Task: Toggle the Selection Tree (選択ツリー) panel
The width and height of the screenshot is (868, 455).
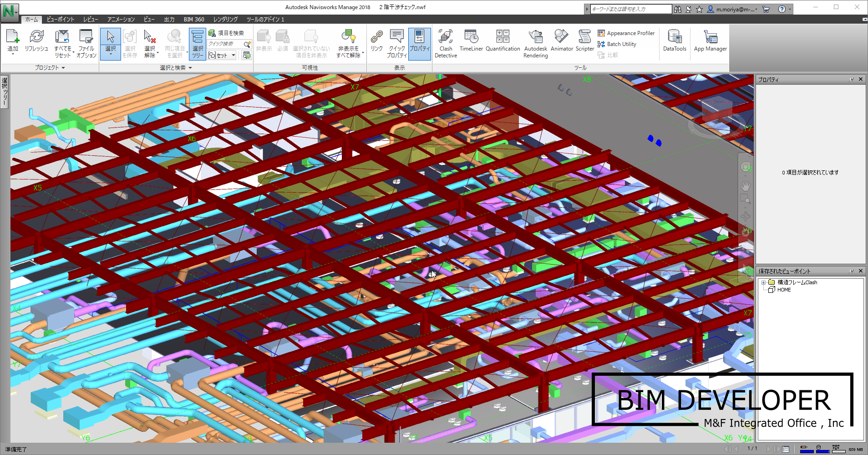Action: (x=198, y=44)
